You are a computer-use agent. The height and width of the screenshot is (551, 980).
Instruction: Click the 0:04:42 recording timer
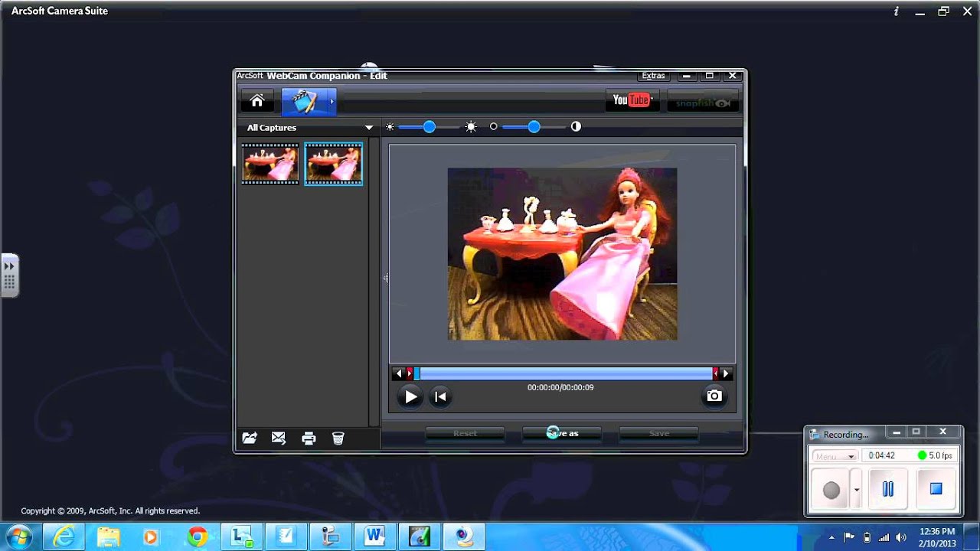tap(882, 455)
